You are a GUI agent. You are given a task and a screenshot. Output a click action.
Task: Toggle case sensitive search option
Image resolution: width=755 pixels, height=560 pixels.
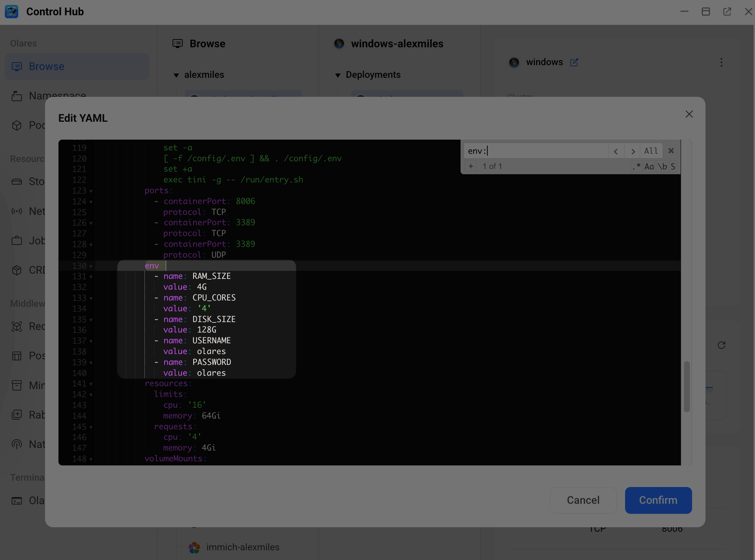(x=649, y=166)
